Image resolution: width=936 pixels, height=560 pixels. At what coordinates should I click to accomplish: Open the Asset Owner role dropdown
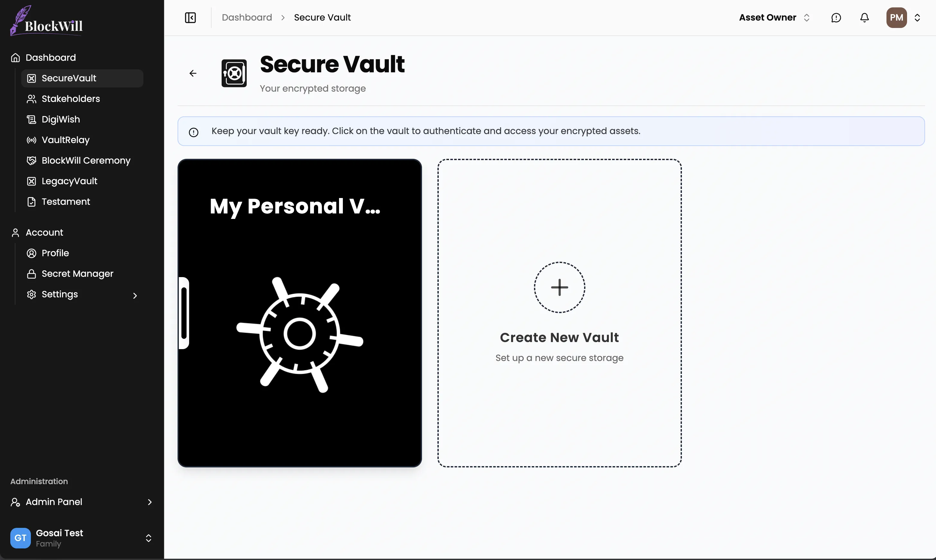[774, 18]
